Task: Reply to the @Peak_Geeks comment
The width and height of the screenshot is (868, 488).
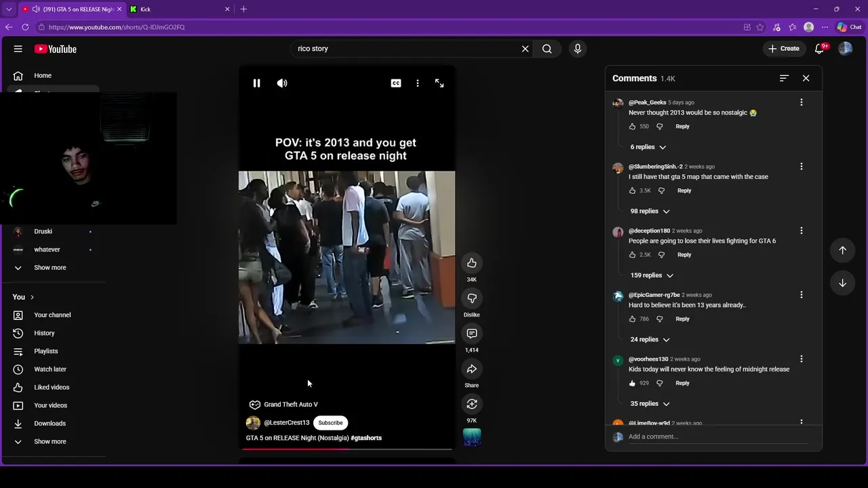Action: (682, 127)
